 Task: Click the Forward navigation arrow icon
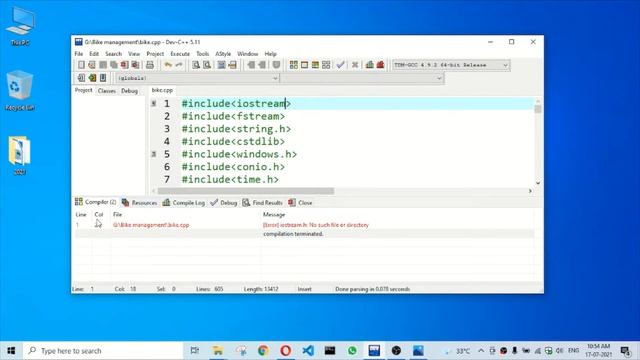[x=262, y=65]
